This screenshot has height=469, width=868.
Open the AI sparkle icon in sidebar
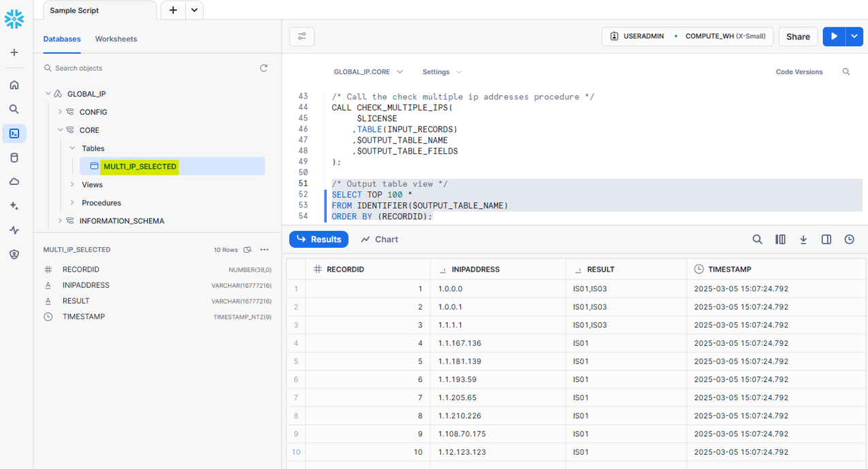pos(14,206)
